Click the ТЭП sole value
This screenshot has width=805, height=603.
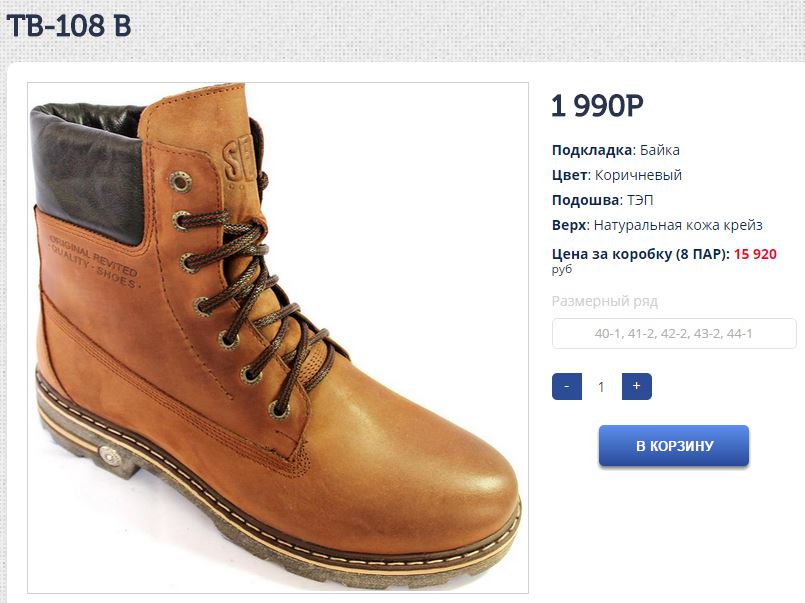click(x=640, y=200)
